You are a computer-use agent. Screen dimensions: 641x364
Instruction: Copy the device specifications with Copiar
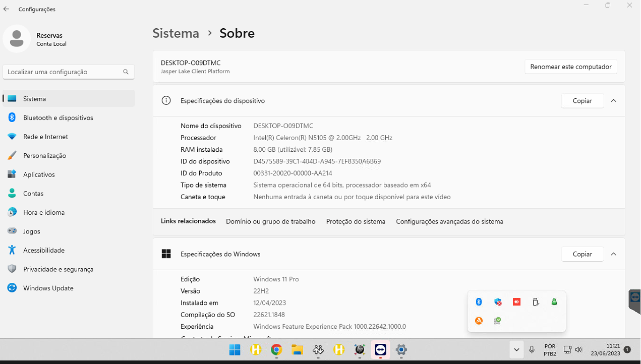(x=582, y=101)
